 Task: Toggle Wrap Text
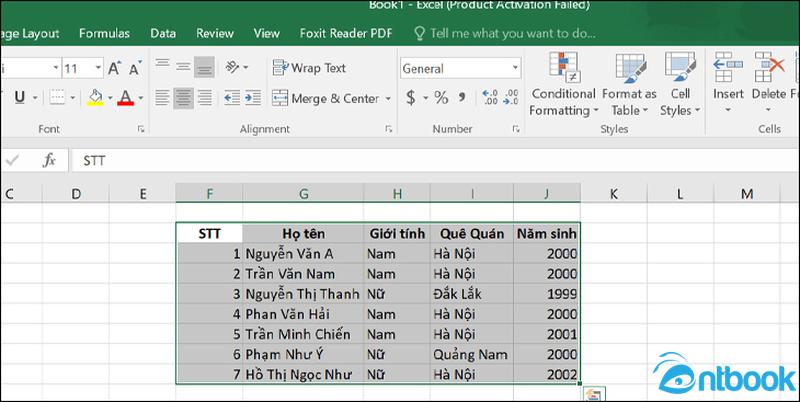[x=309, y=68]
